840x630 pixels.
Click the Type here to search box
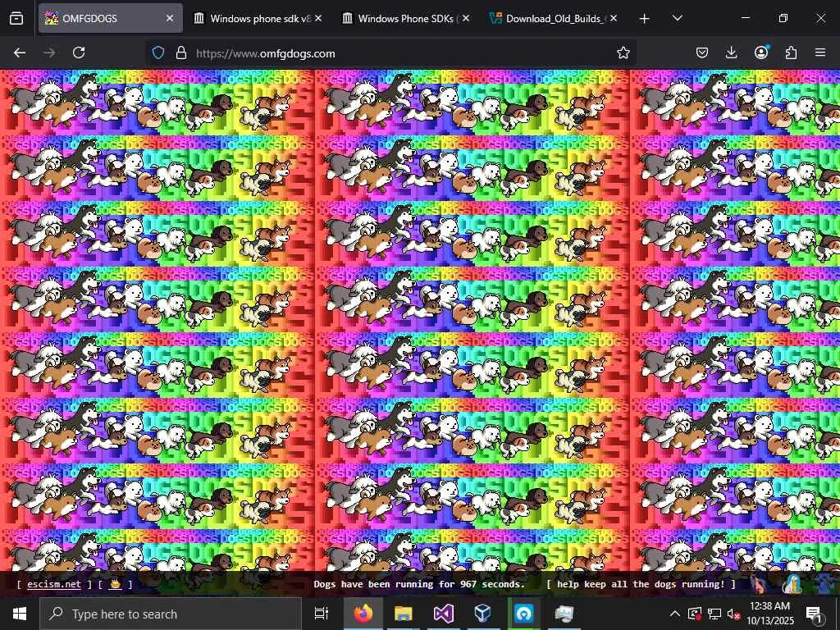click(171, 614)
